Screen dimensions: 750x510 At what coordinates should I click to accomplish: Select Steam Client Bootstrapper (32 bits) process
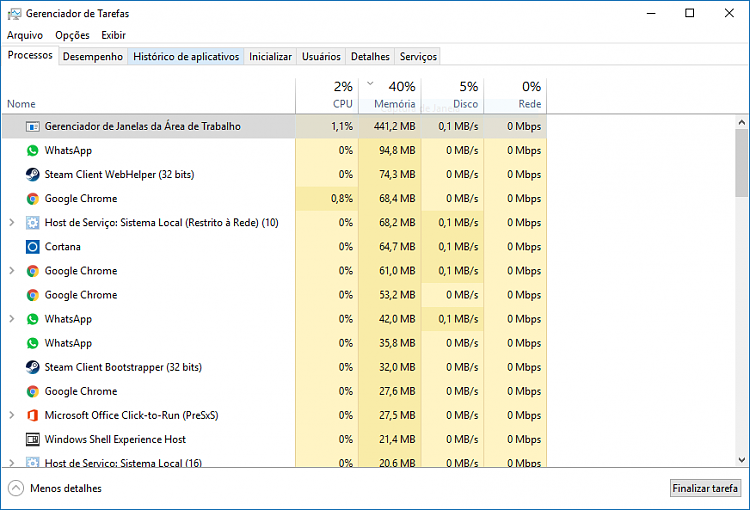click(x=123, y=367)
